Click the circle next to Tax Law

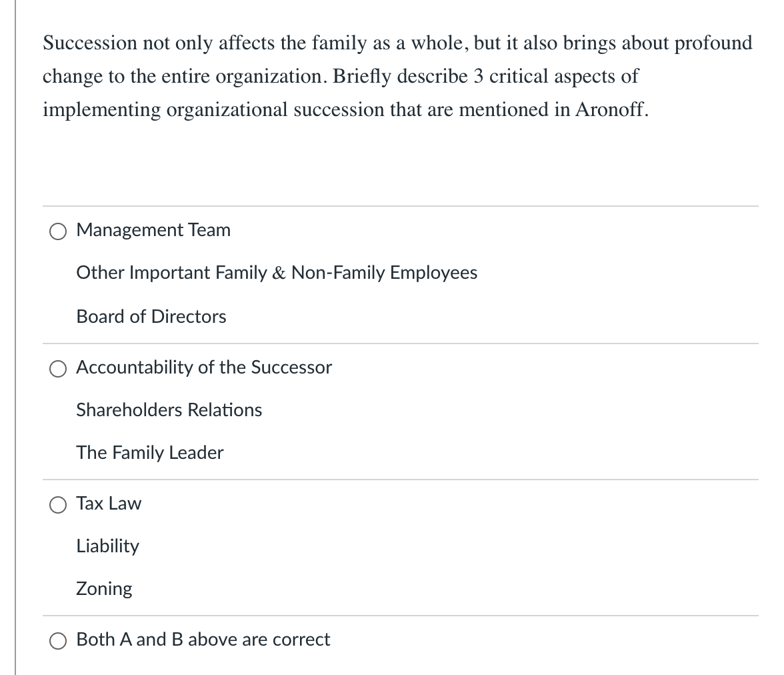point(58,505)
